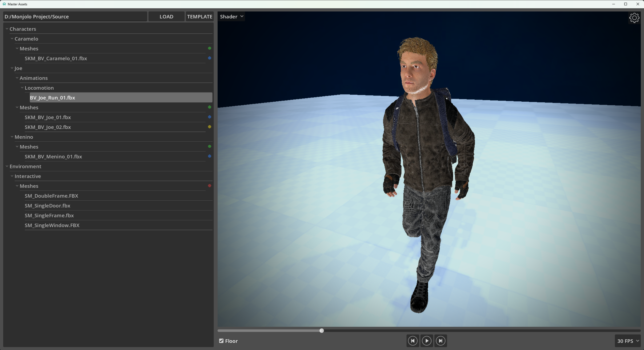Click blue dot beside SKM_BV_Joe_01.fbx

coord(210,117)
